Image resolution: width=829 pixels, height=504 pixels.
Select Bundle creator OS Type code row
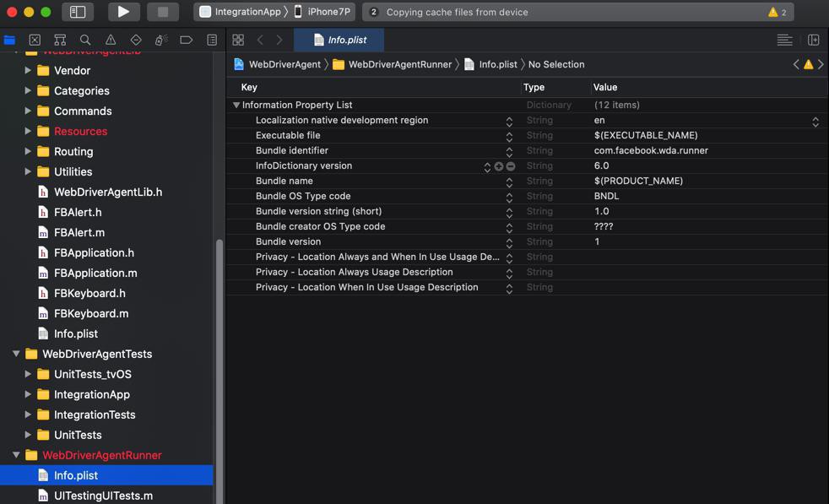[x=527, y=226]
